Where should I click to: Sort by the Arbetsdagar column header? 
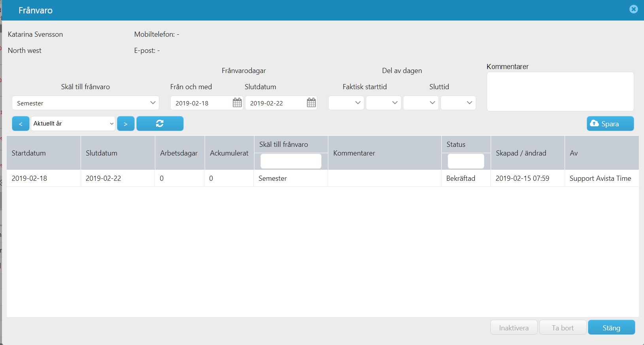pos(179,153)
